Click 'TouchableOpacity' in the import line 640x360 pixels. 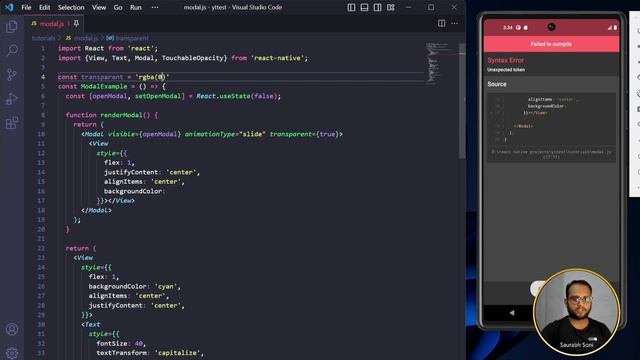point(193,58)
